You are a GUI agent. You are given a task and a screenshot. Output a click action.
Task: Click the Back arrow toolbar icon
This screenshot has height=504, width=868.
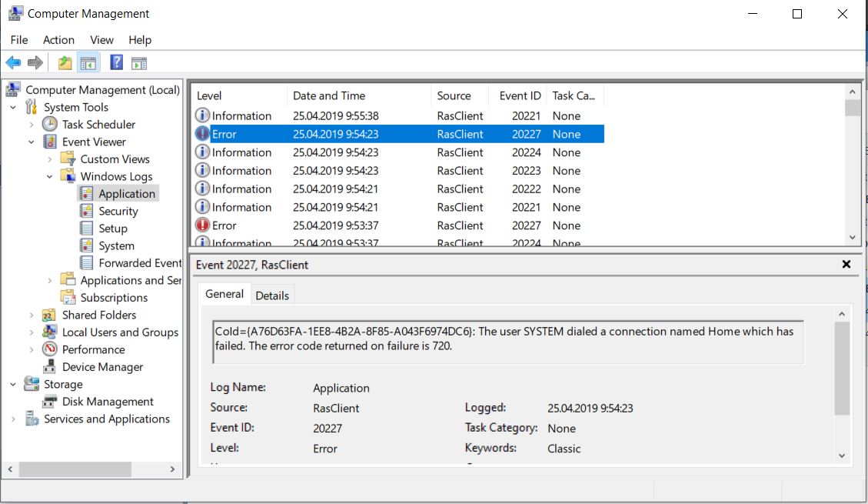click(13, 62)
